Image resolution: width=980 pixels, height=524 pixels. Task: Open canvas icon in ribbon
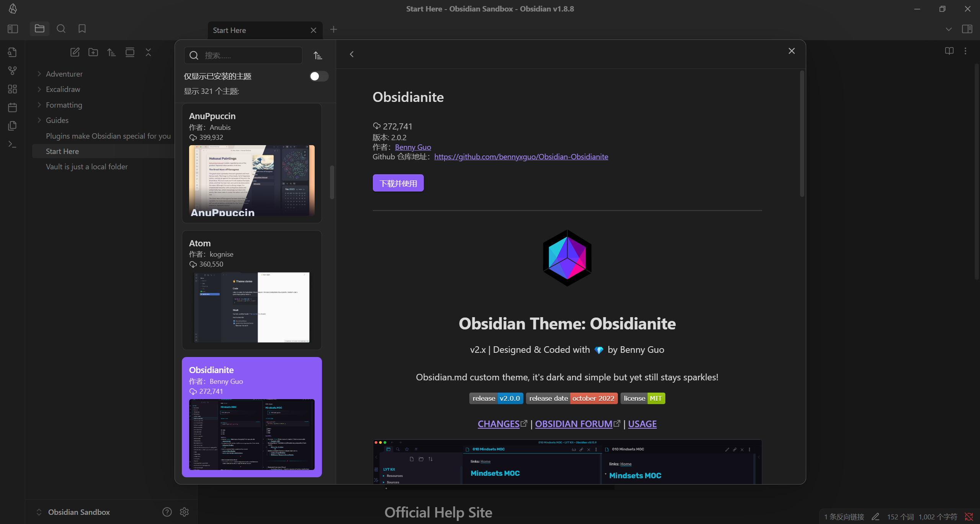[13, 89]
